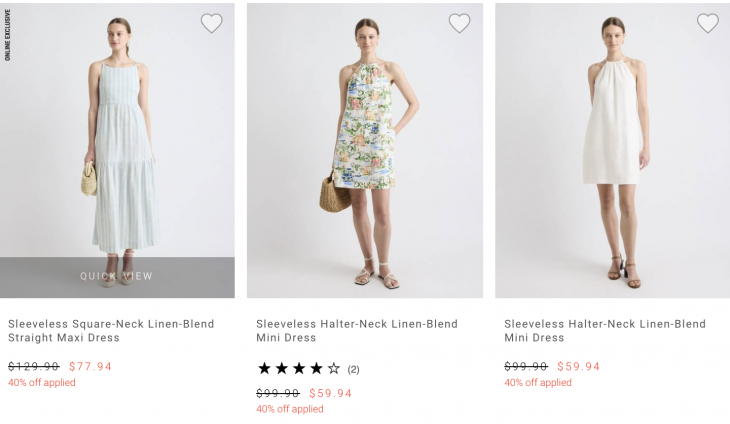Click the Online Exclusive badge on the maxi dress
This screenshot has height=424, width=730.
click(x=7, y=35)
